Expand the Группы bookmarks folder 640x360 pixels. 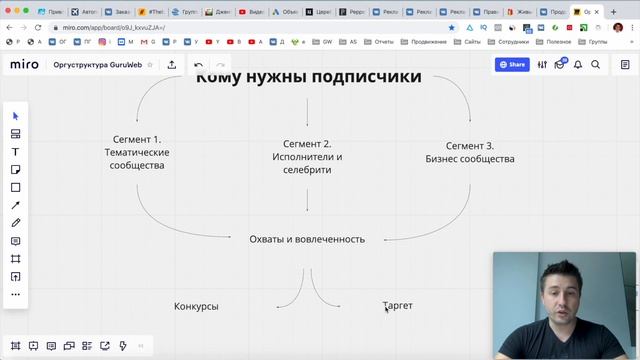[x=593, y=42]
